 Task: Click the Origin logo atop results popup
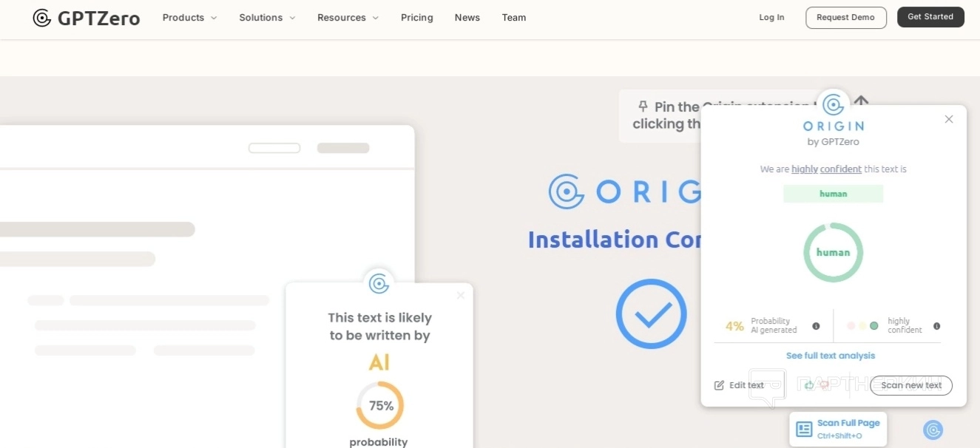pyautogui.click(x=834, y=104)
